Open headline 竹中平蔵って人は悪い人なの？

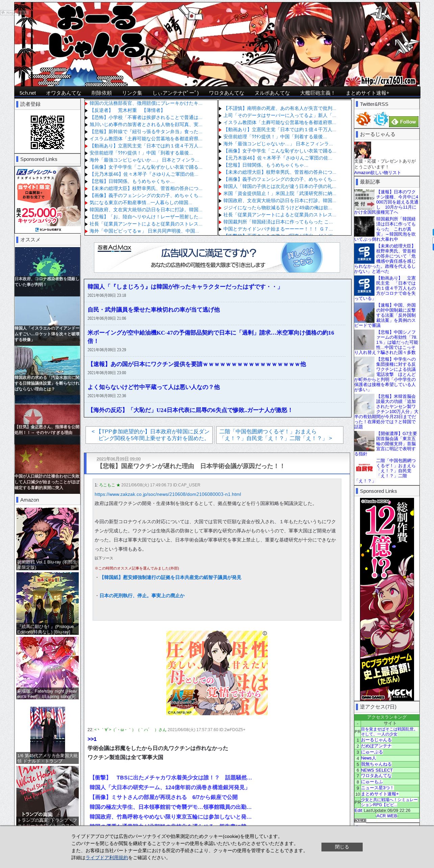point(153,387)
